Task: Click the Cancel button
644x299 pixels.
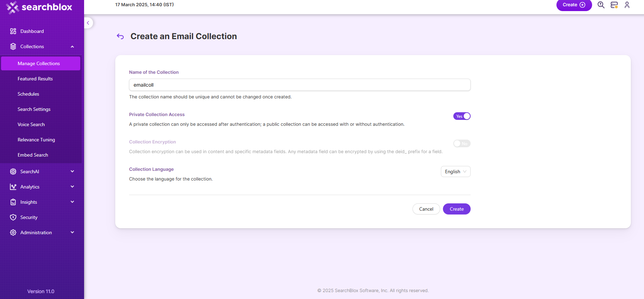Action: [x=426, y=209]
